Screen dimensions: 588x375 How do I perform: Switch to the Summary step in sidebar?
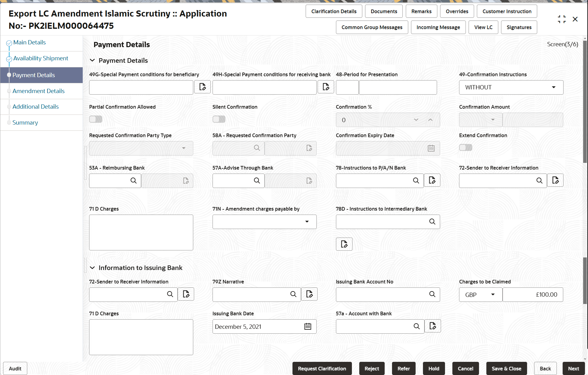pyautogui.click(x=25, y=122)
